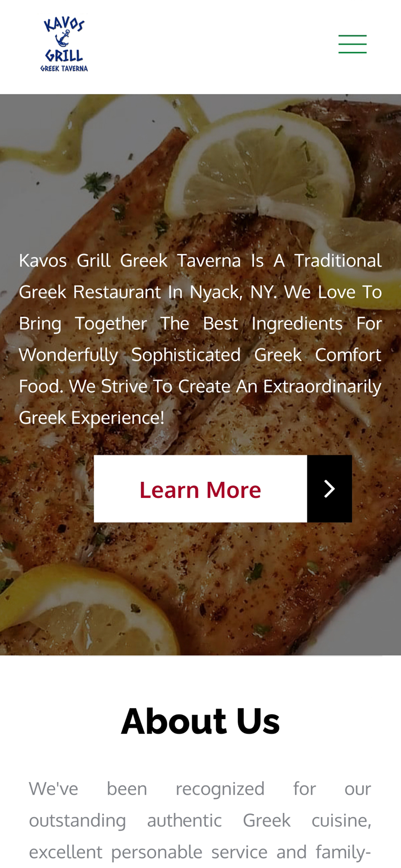Open the hamburger navigation menu
The image size is (401, 868).
tap(352, 44)
